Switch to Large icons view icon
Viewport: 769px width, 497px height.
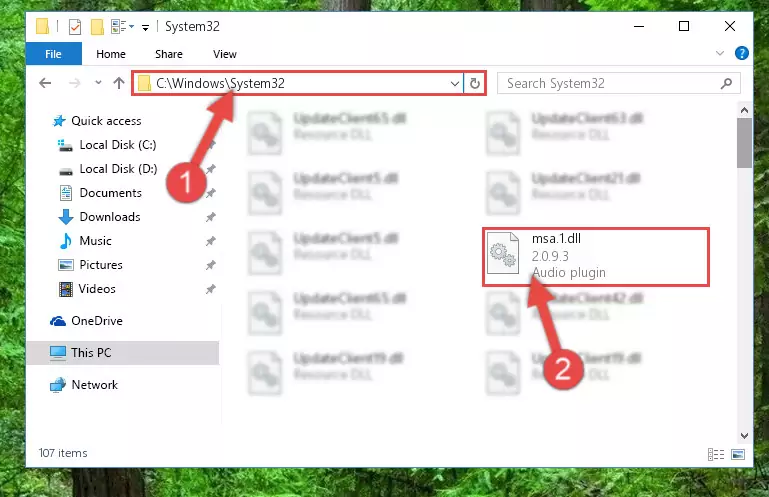(738, 454)
